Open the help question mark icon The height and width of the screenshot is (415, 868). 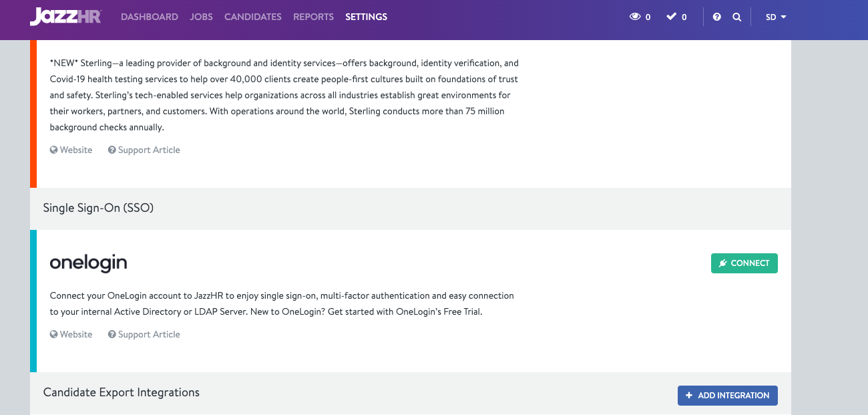click(717, 17)
